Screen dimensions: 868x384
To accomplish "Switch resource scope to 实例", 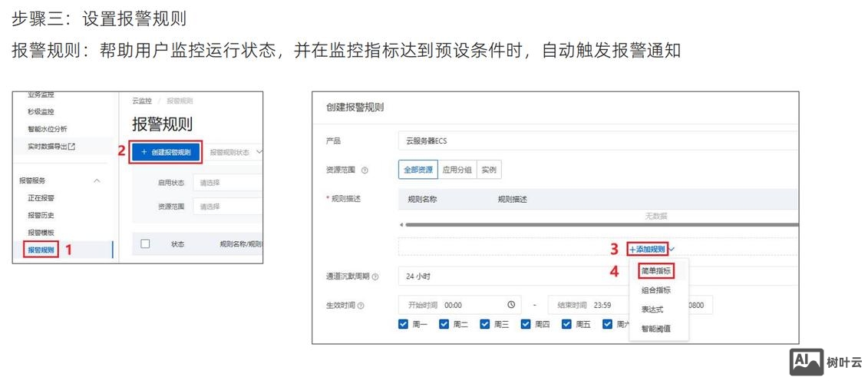I will (x=489, y=170).
